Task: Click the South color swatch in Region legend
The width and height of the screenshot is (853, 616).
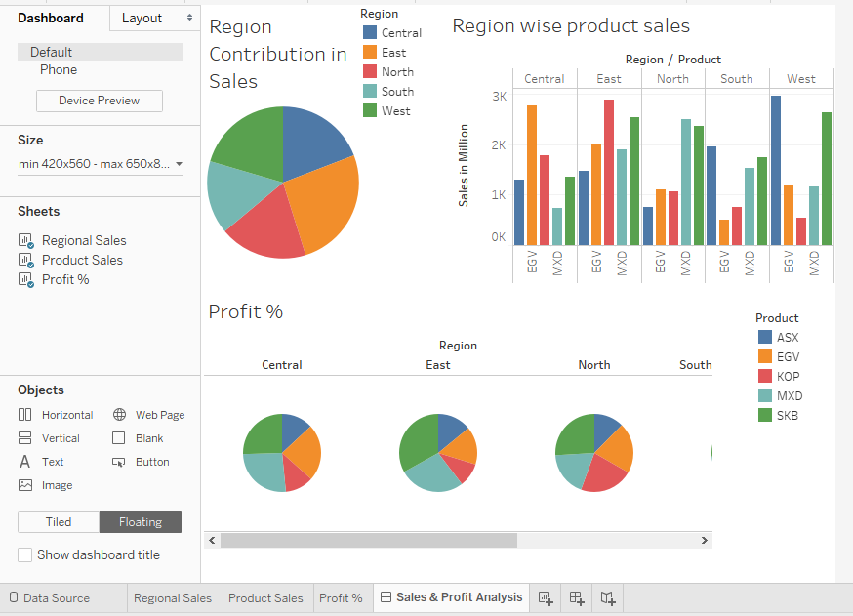Action: pyautogui.click(x=370, y=92)
